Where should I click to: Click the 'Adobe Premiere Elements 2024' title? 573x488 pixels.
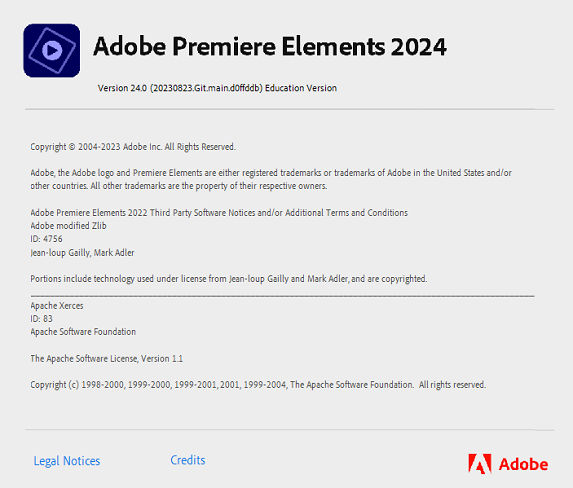(270, 46)
